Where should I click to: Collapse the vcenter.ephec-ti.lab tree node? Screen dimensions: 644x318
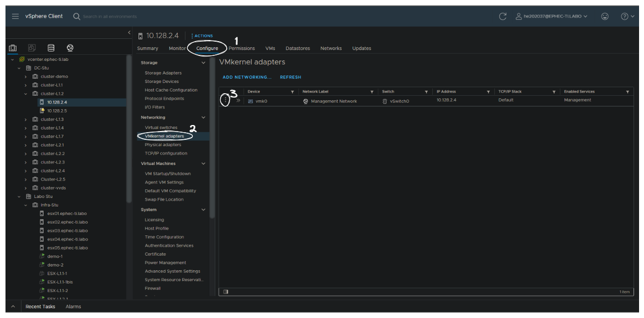[x=12, y=60]
